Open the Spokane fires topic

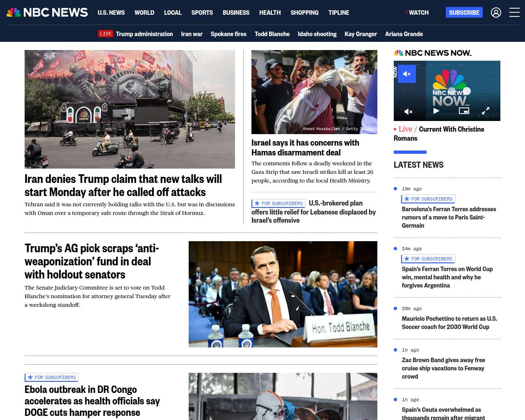tap(228, 34)
